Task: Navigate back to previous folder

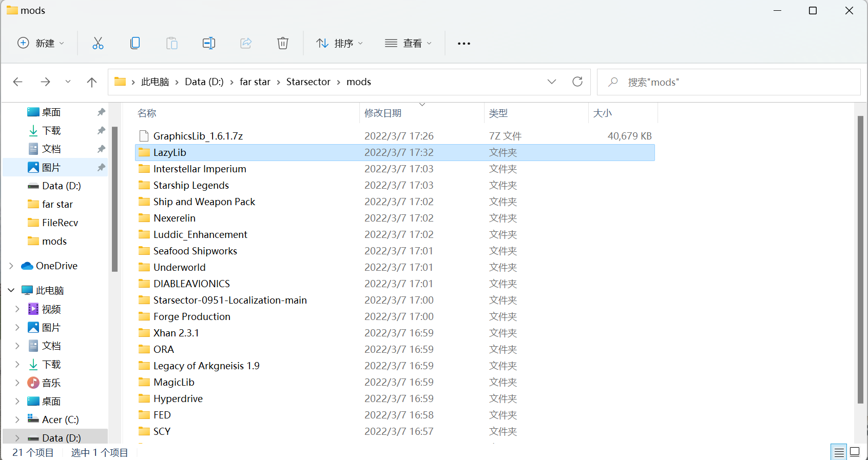Action: [x=18, y=82]
